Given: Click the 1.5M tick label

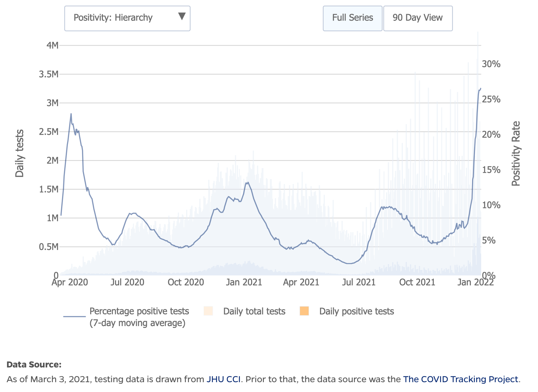Looking at the screenshot, I should pyautogui.click(x=49, y=189).
